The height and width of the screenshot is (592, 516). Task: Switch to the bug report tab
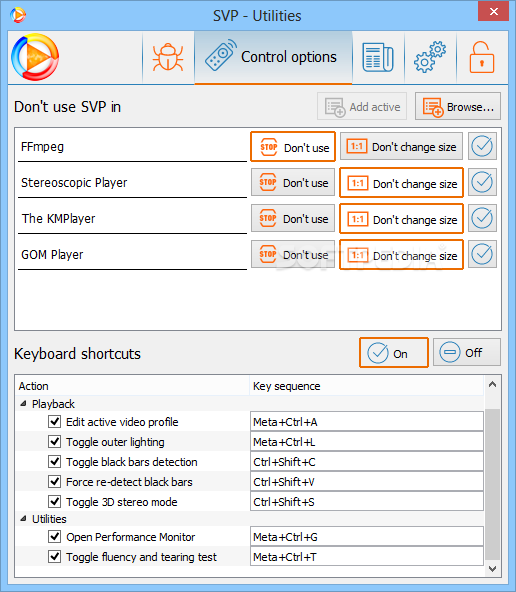point(168,57)
